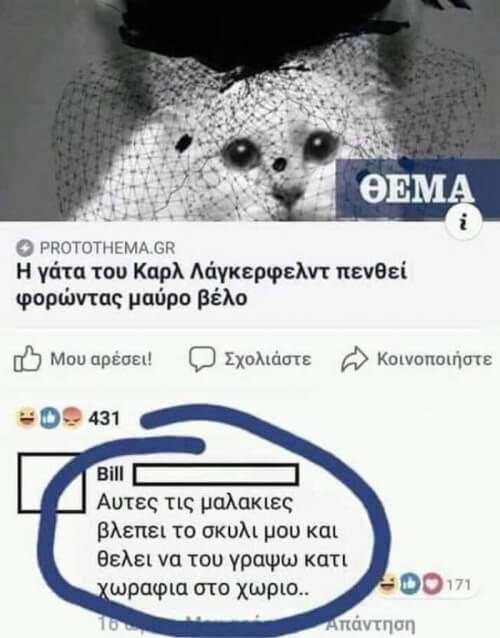The image size is (500, 638).
Task: Click the blue Like reaction next to 431
Action: (48, 418)
